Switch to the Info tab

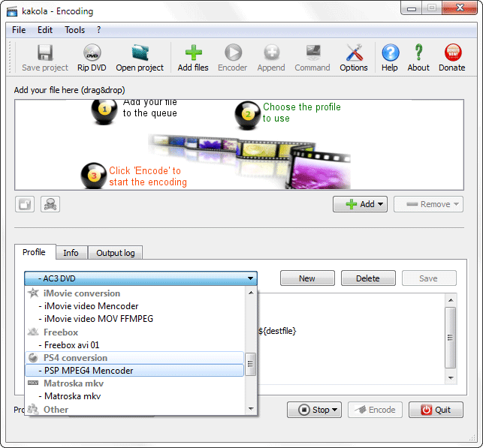pyautogui.click(x=71, y=253)
